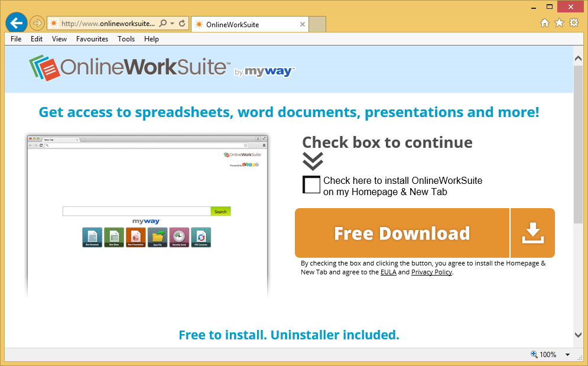The image size is (588, 366).
Task: Maximize the browser window
Action: 550,7
